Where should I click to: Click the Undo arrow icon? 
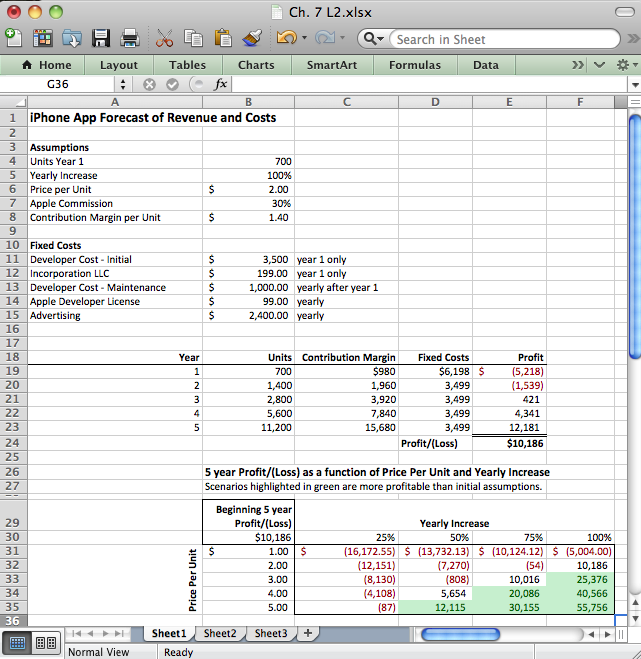[286, 38]
